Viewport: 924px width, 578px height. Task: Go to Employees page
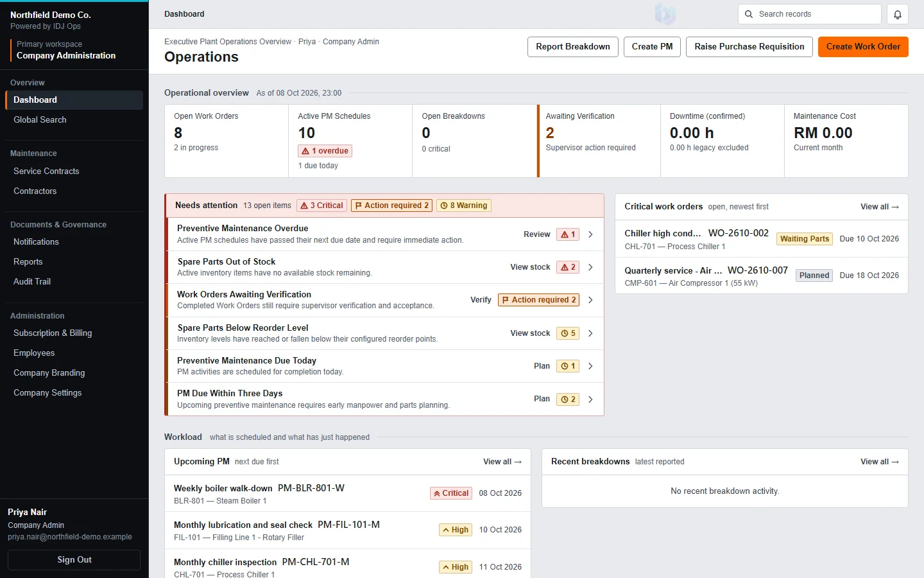(x=74, y=353)
